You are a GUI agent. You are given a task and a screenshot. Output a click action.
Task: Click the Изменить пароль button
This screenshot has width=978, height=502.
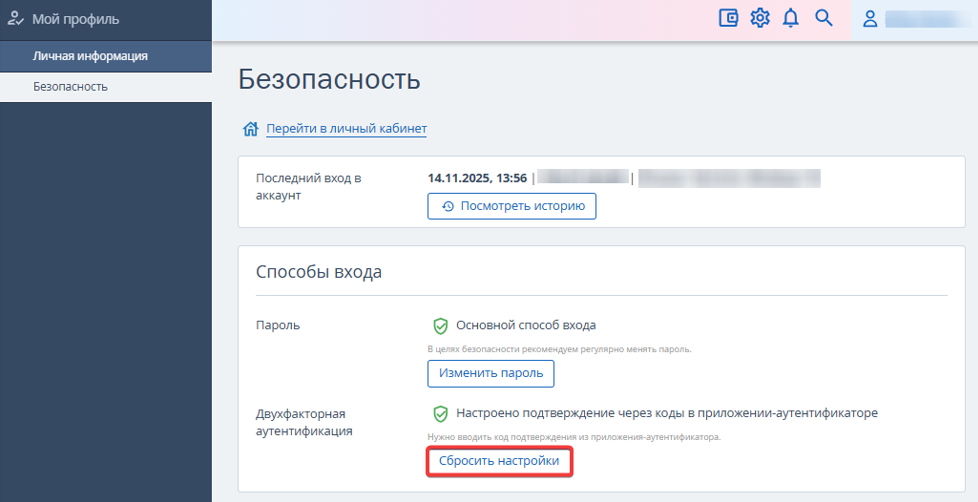pyautogui.click(x=491, y=374)
